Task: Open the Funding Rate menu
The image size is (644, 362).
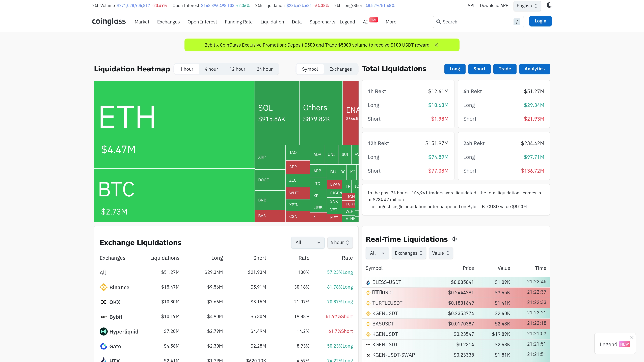Action: [238, 22]
